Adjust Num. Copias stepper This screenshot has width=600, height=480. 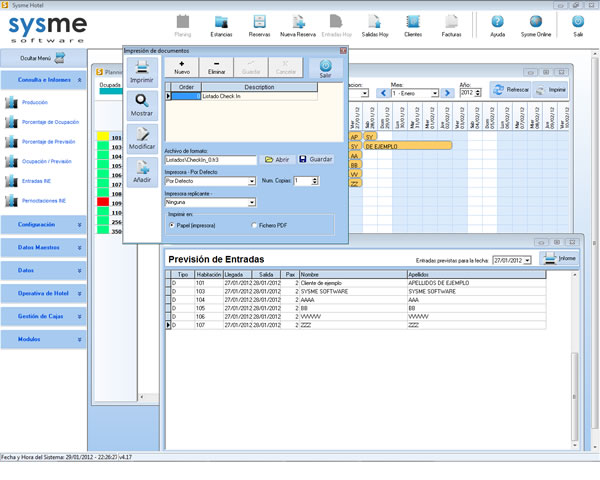[x=315, y=181]
